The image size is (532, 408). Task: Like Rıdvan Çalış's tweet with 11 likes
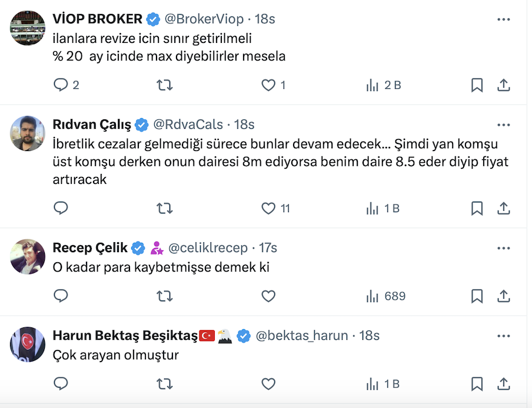(268, 208)
